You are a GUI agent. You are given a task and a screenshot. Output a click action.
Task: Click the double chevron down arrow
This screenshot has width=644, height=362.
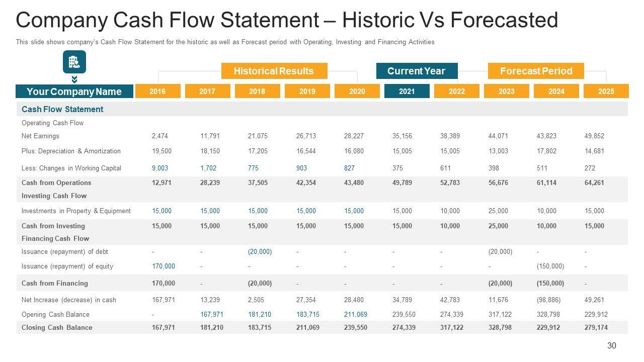click(74, 79)
